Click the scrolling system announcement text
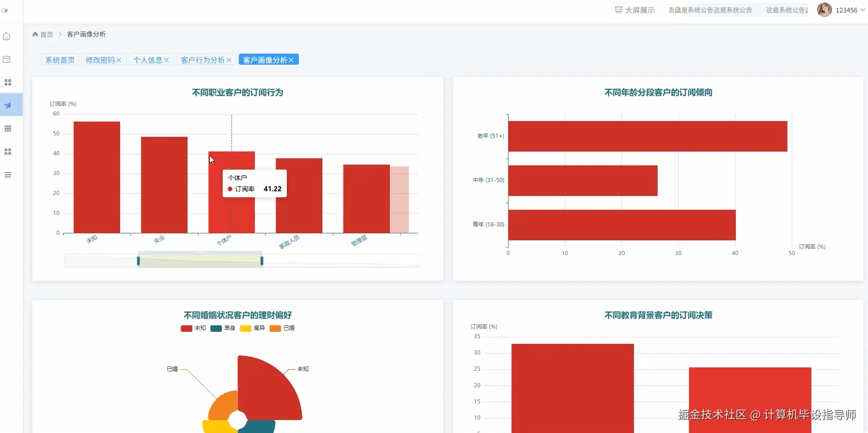The image size is (868, 433). click(x=738, y=10)
